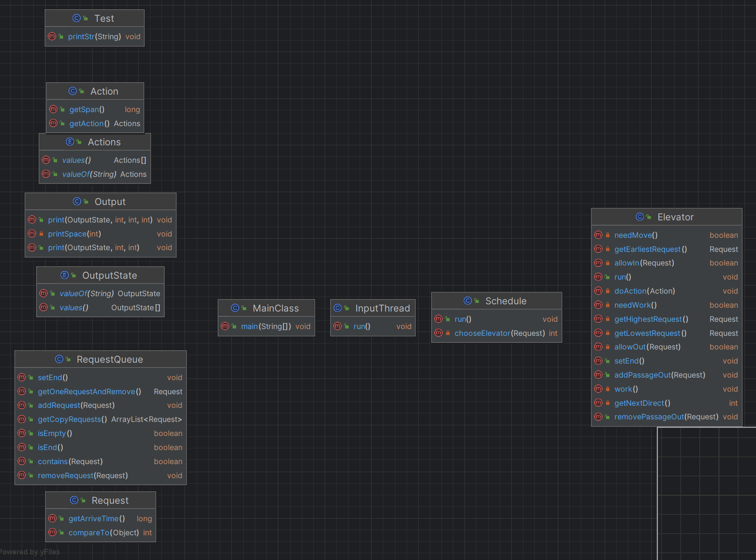The width and height of the screenshot is (756, 560).
Task: Click the enum icon beside OutputState
Action: pyautogui.click(x=65, y=275)
